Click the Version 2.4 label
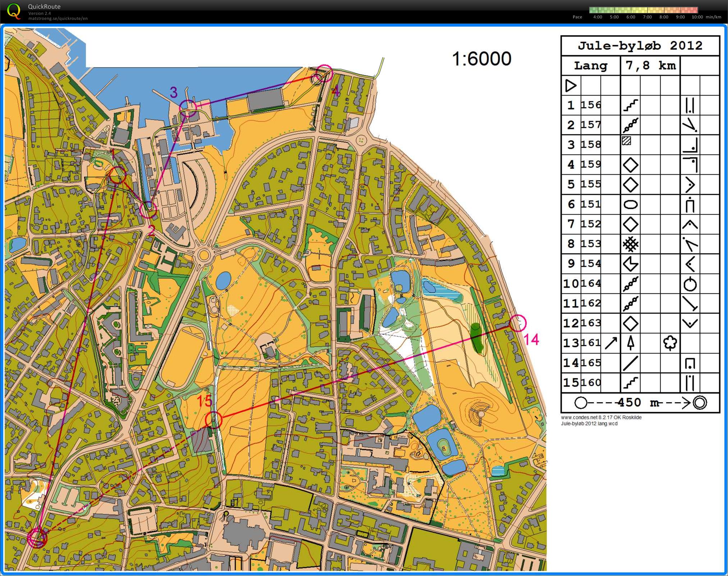The width and height of the screenshot is (728, 576). pyautogui.click(x=40, y=13)
